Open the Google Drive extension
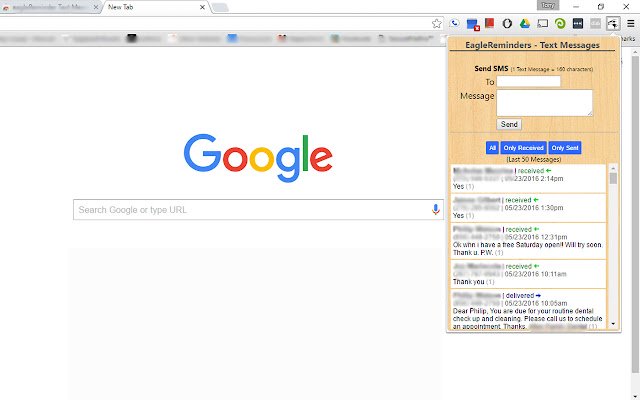 (524, 24)
